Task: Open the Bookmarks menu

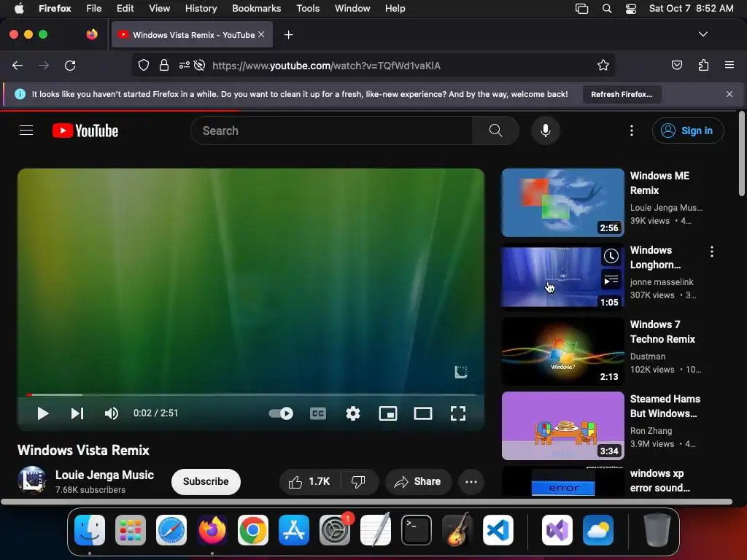Action: click(x=256, y=8)
